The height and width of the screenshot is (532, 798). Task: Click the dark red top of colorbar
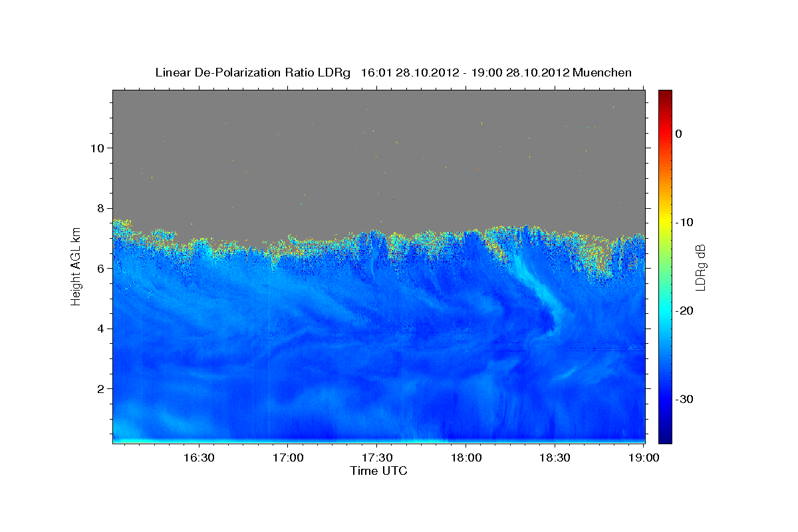tap(665, 95)
